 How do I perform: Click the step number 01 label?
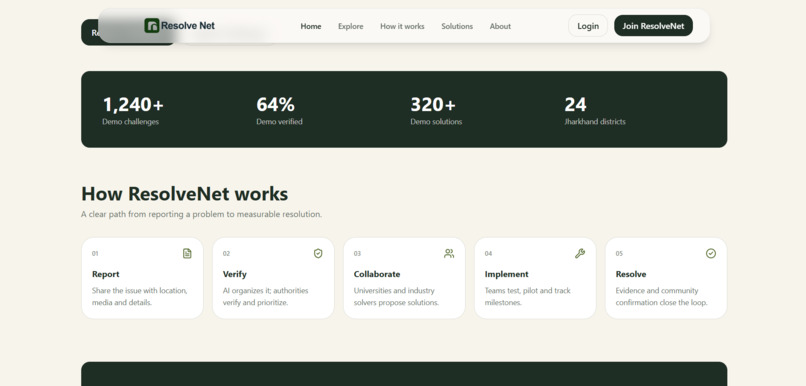tap(95, 253)
